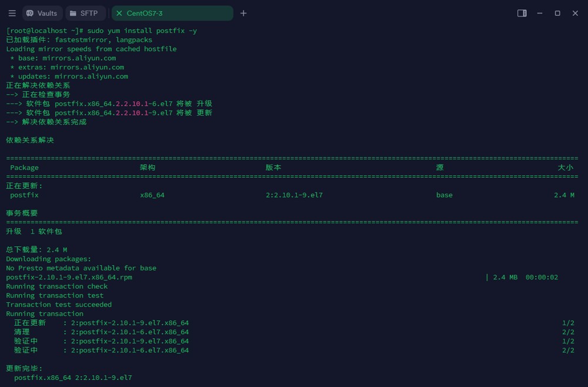Click the 'Downloading packages:' line
The height and width of the screenshot is (387, 588).
point(48,259)
